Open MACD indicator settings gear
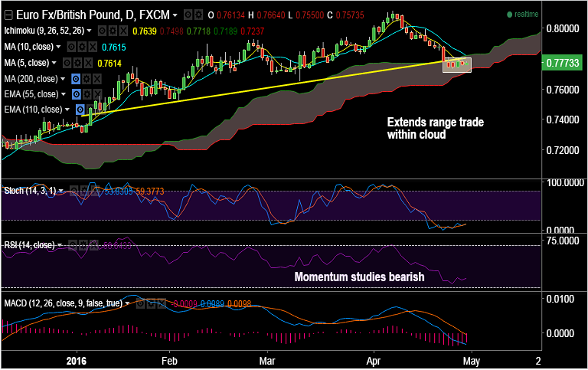The image size is (588, 370). (x=150, y=303)
